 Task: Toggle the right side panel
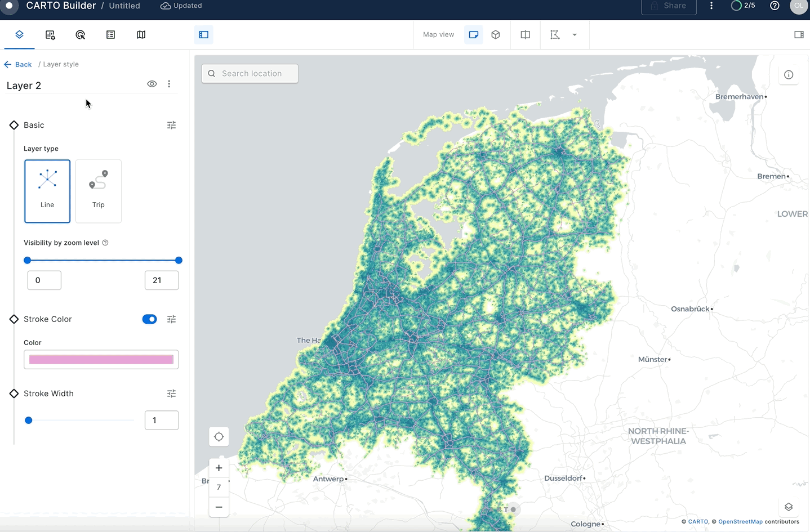tap(798, 34)
